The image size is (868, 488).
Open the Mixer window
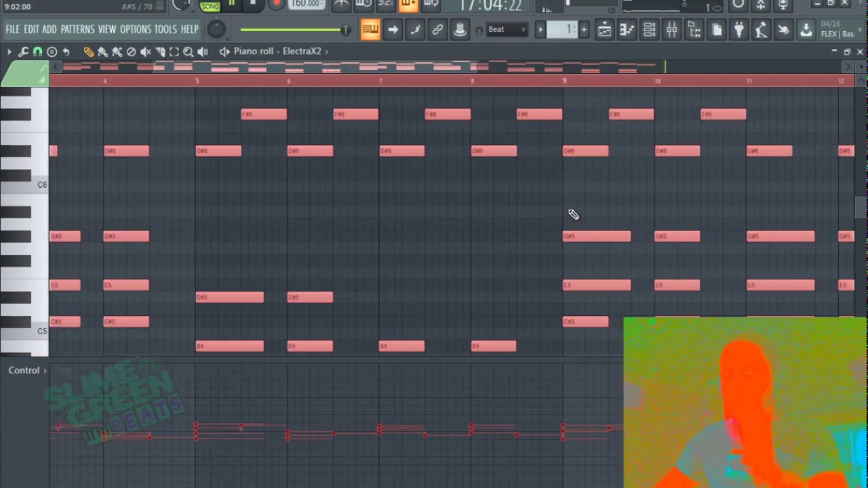pyautogui.click(x=671, y=30)
